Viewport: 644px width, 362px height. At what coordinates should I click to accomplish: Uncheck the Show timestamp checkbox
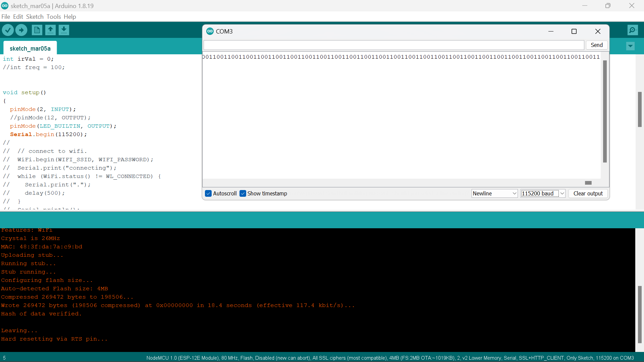[x=243, y=193]
